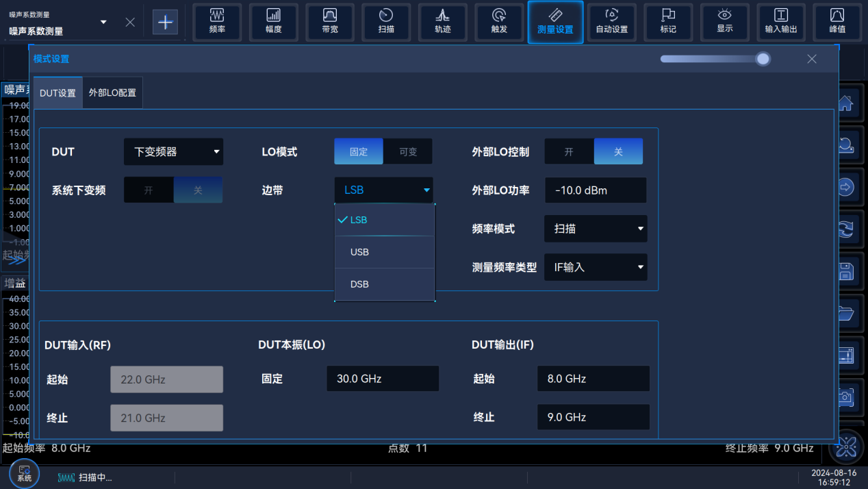
Task: Set LO模式 to 可变
Action: tap(408, 151)
